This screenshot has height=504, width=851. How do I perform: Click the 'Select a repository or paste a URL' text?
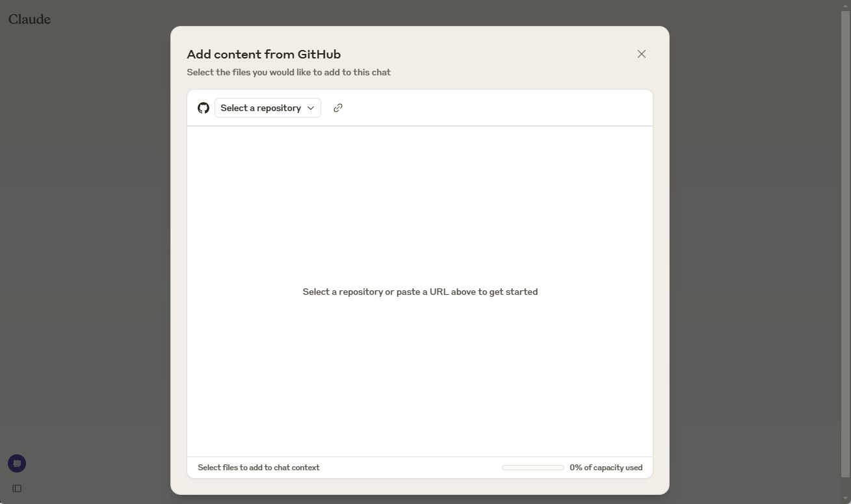click(420, 292)
